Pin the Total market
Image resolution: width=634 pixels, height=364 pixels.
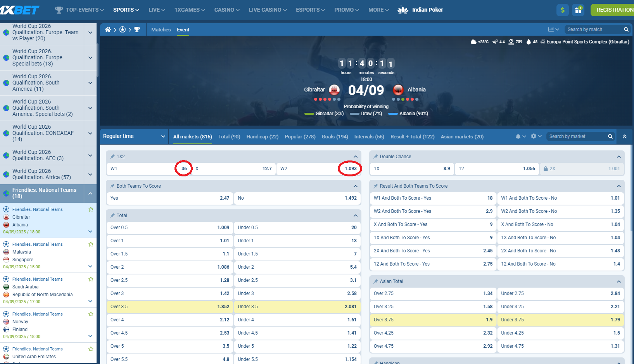coord(112,216)
